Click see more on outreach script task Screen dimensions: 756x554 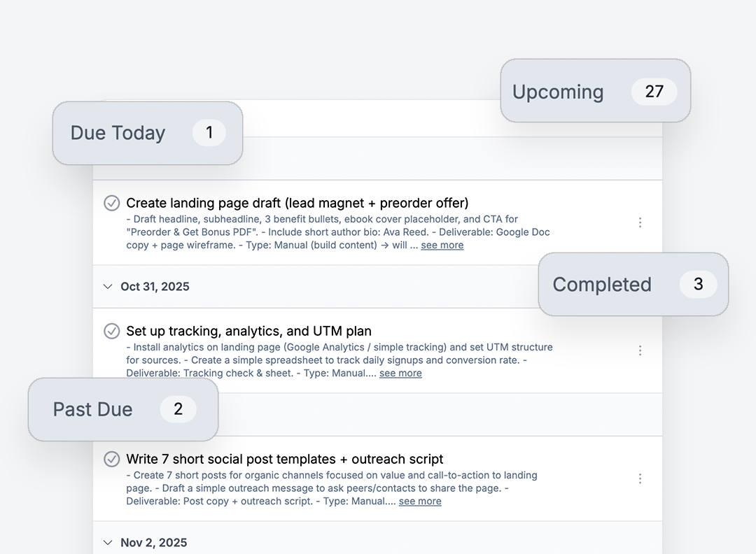click(419, 501)
